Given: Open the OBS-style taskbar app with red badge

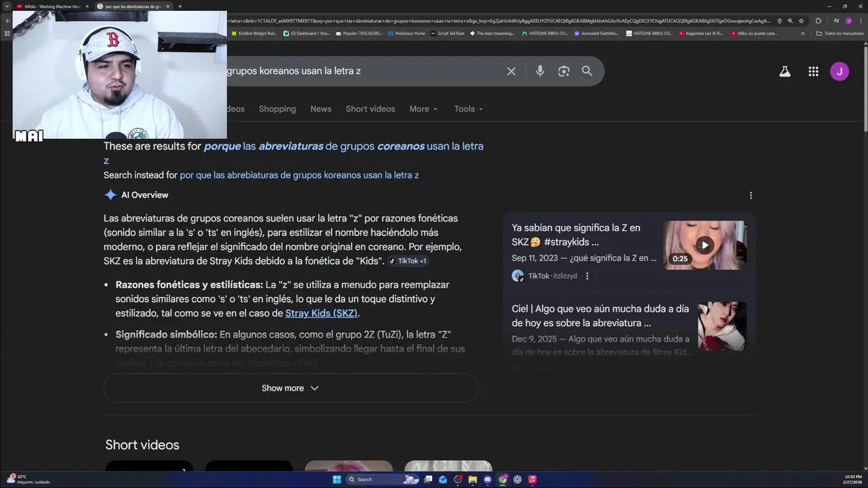Looking at the screenshot, I should point(458,479).
